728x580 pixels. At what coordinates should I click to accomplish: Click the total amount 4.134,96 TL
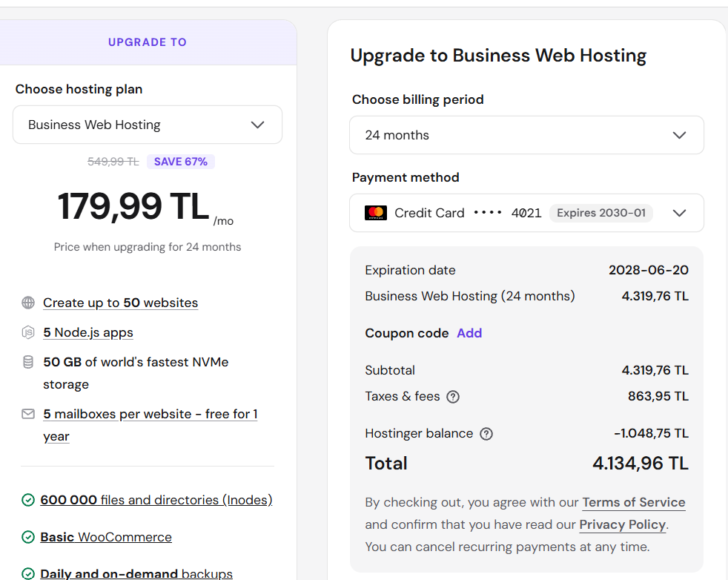click(641, 464)
